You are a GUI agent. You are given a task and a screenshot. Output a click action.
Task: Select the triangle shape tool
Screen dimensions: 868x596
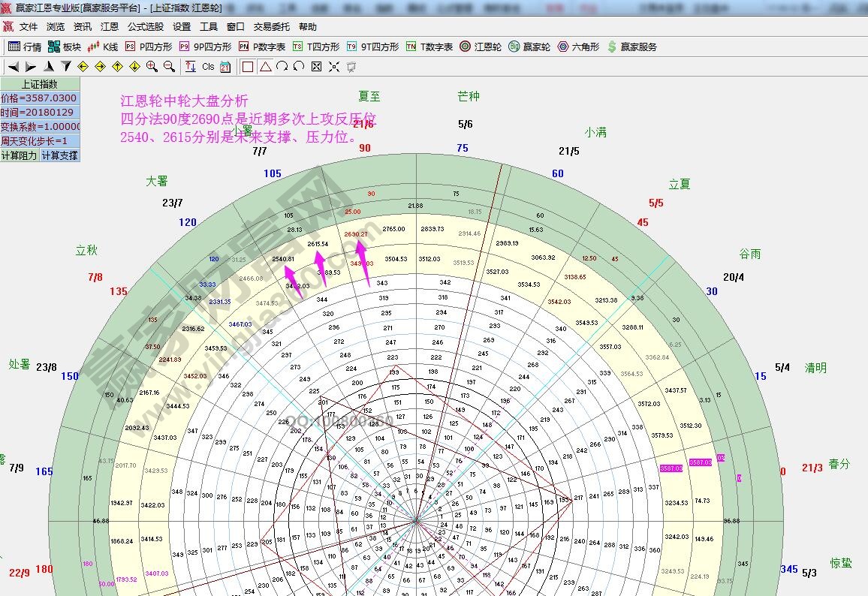pyautogui.click(x=265, y=67)
